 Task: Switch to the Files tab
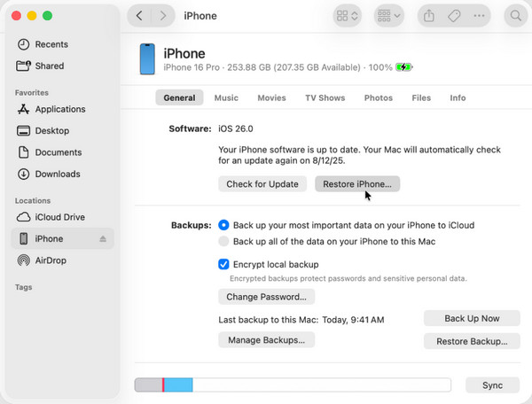click(421, 97)
